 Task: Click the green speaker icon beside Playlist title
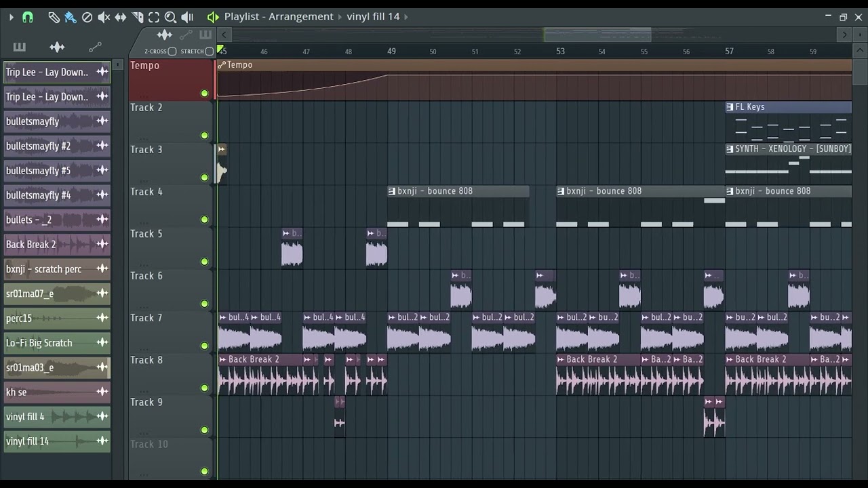(213, 17)
